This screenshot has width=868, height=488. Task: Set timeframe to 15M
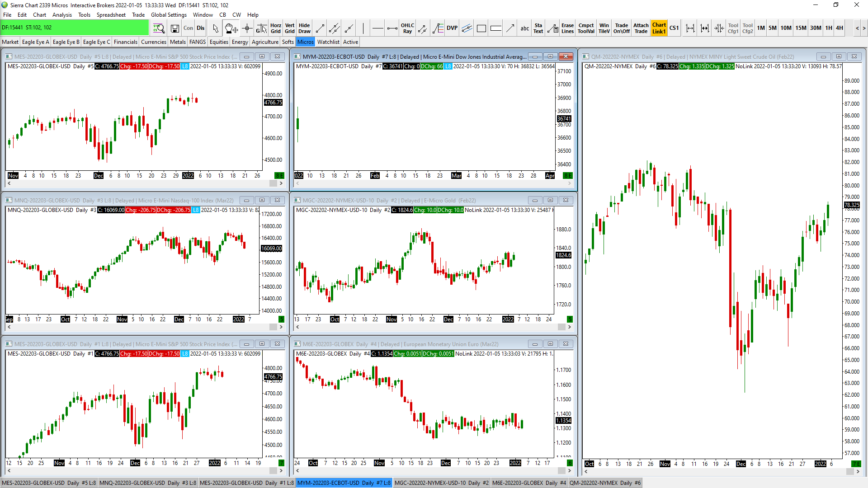point(801,28)
